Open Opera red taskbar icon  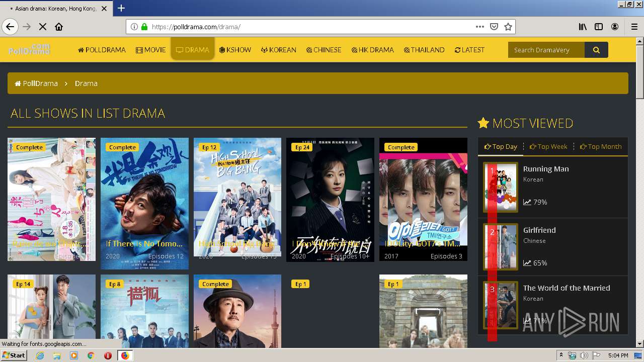click(108, 355)
